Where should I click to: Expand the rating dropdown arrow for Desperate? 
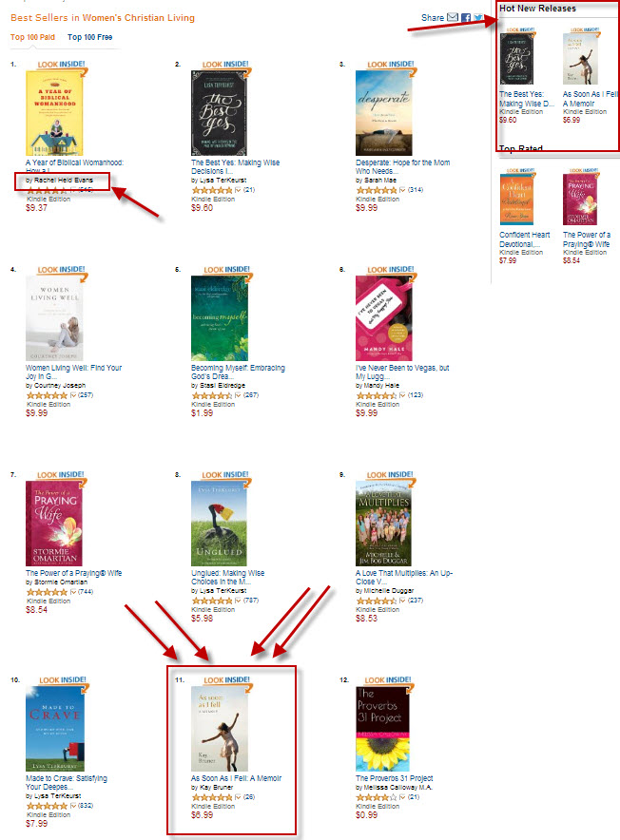pyautogui.click(x=402, y=190)
